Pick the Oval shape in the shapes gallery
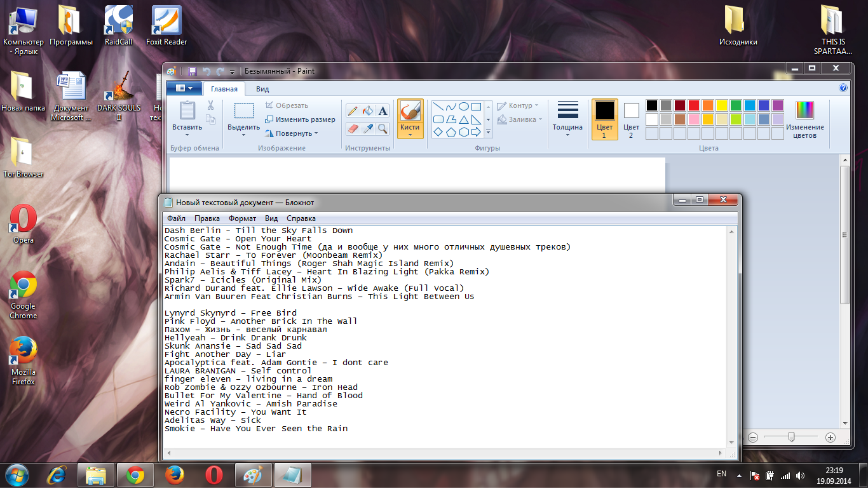Screen dimensions: 868x489 click(464, 106)
